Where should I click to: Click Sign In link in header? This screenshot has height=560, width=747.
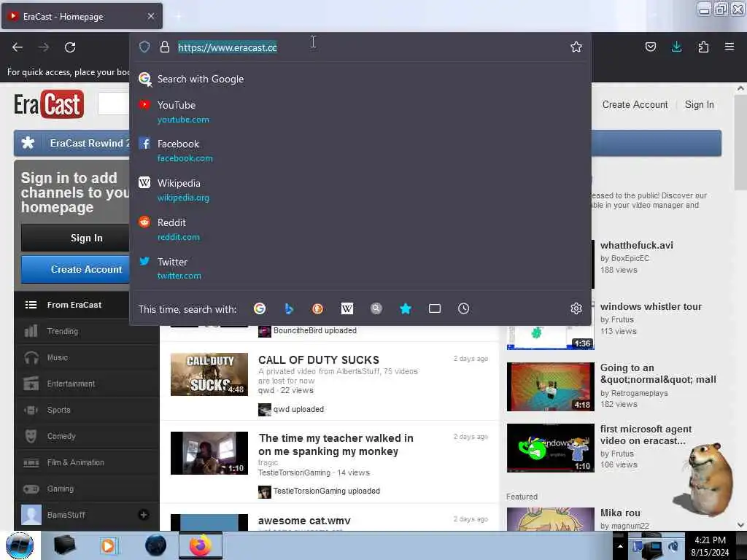coord(699,104)
